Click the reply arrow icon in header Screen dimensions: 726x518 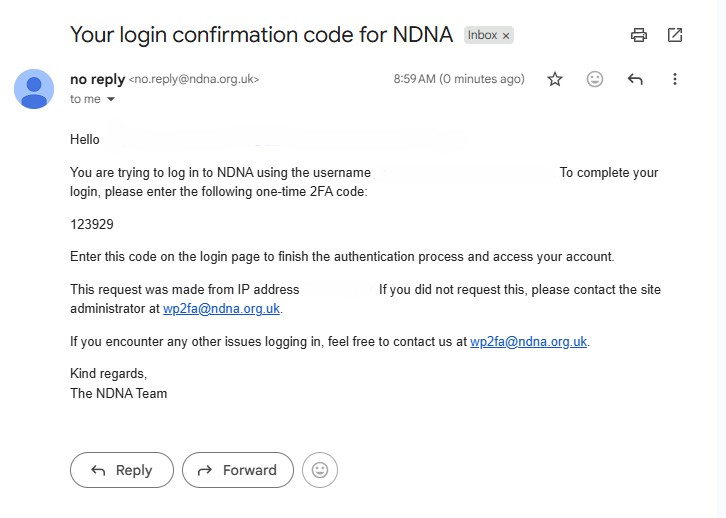click(635, 79)
